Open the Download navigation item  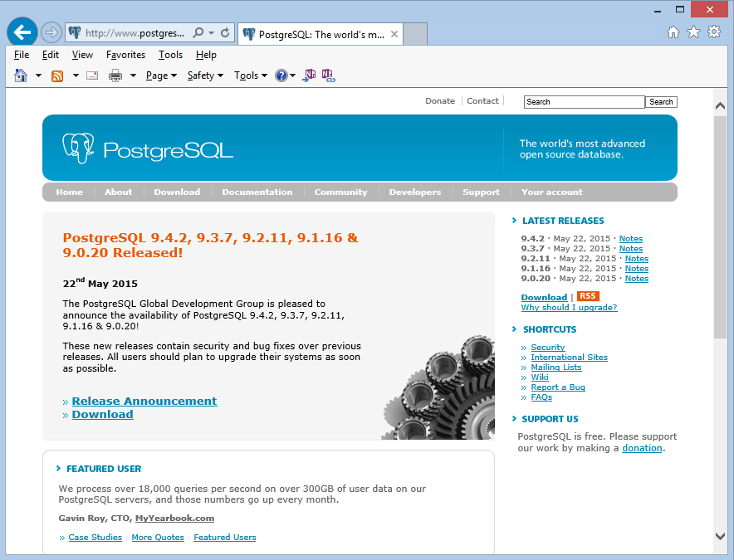point(177,192)
